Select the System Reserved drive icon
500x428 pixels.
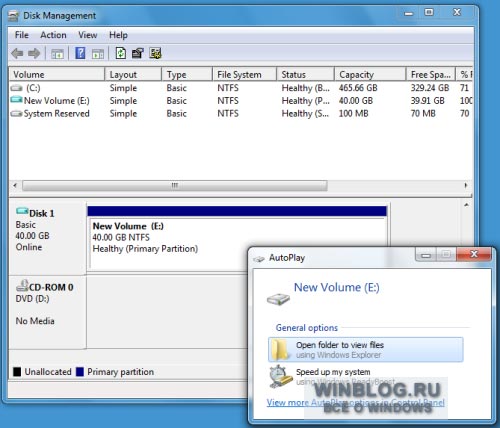16,114
